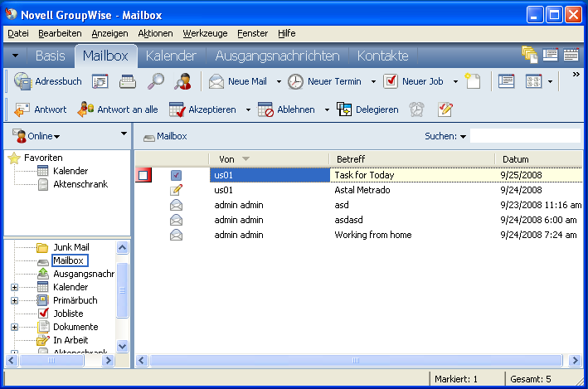Expand the Kalender folder tree node
The width and height of the screenshot is (588, 389).
click(x=14, y=287)
